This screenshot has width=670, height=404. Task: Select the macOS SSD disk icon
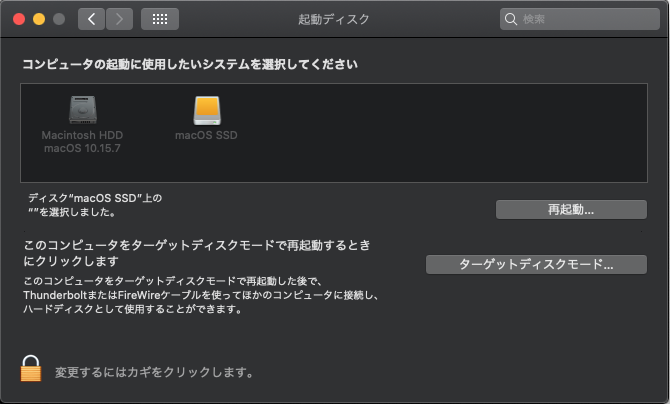point(207,110)
